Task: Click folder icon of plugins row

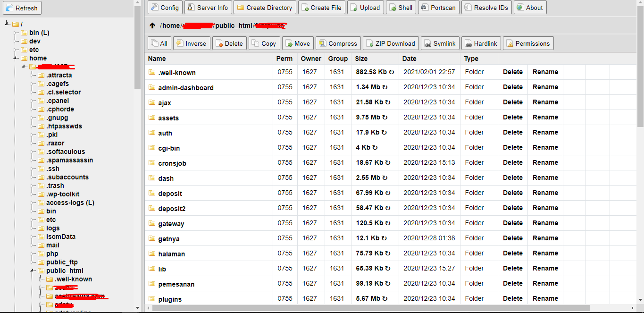Action: coord(152,299)
